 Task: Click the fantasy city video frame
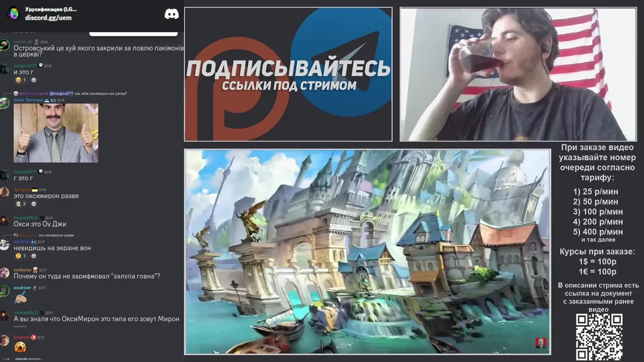coord(368,252)
